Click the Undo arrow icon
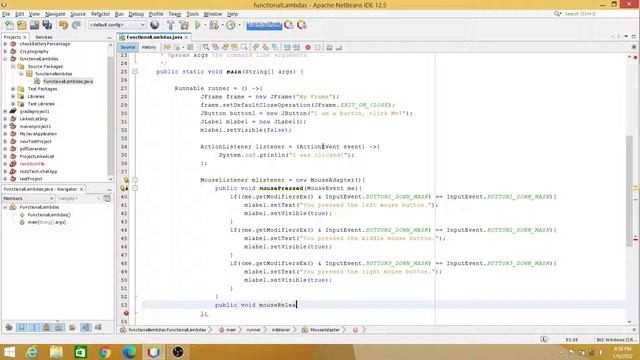 63,25
